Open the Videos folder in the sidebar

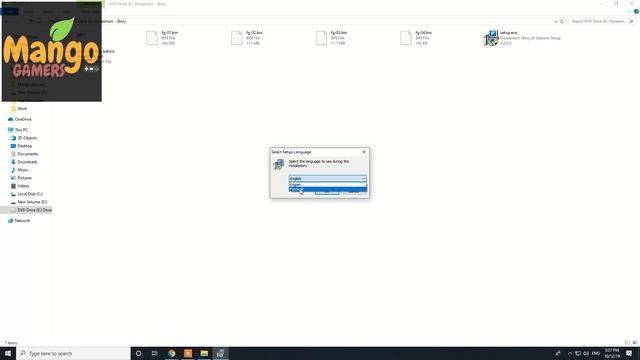click(23, 186)
